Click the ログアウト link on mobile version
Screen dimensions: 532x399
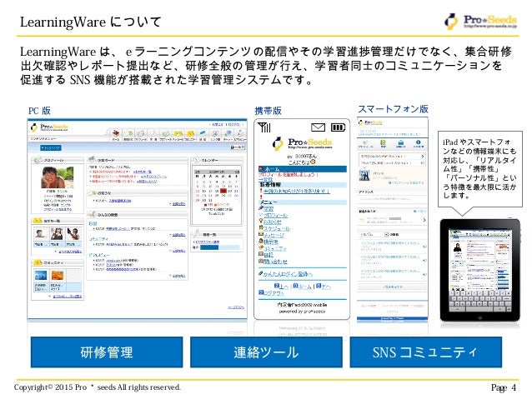[274, 293]
